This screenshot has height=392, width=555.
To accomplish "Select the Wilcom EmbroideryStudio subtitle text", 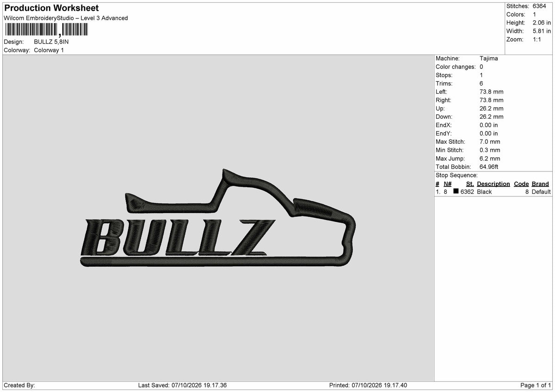I will point(66,18).
